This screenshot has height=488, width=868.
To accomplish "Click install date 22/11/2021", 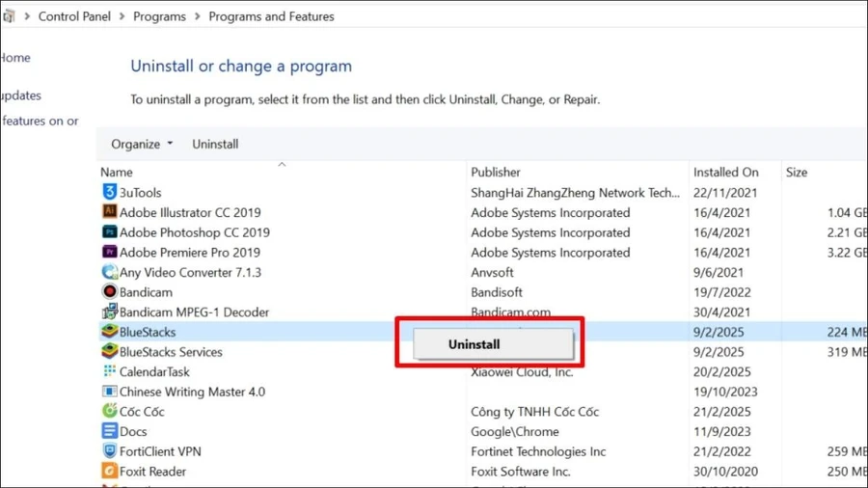I will coord(725,193).
